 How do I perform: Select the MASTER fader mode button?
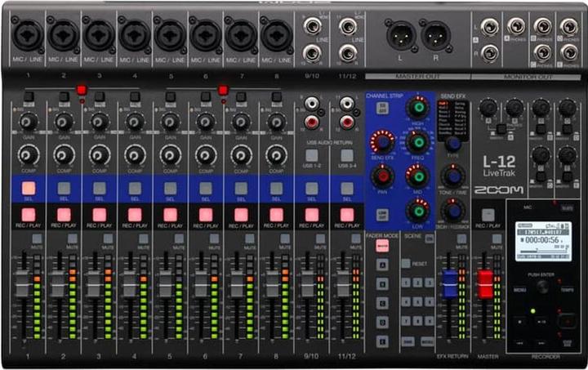(381, 246)
